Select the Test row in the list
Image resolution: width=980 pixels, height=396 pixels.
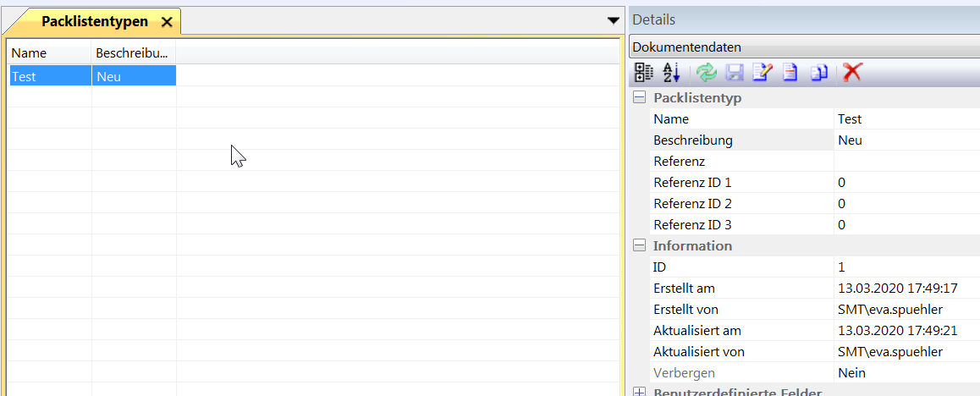coord(49,76)
